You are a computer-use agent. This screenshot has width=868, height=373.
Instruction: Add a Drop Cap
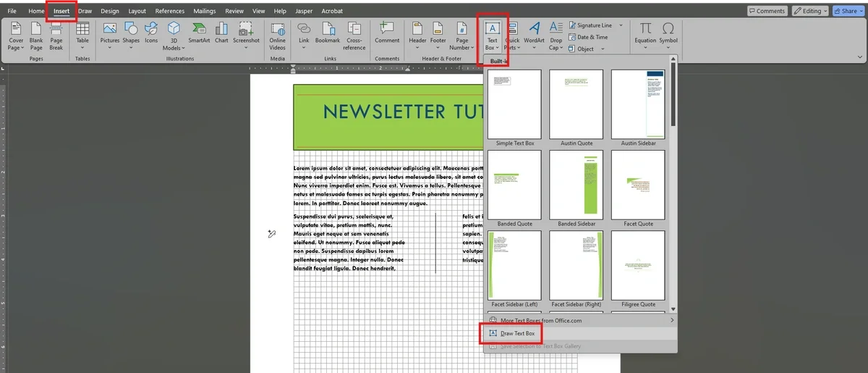point(556,35)
